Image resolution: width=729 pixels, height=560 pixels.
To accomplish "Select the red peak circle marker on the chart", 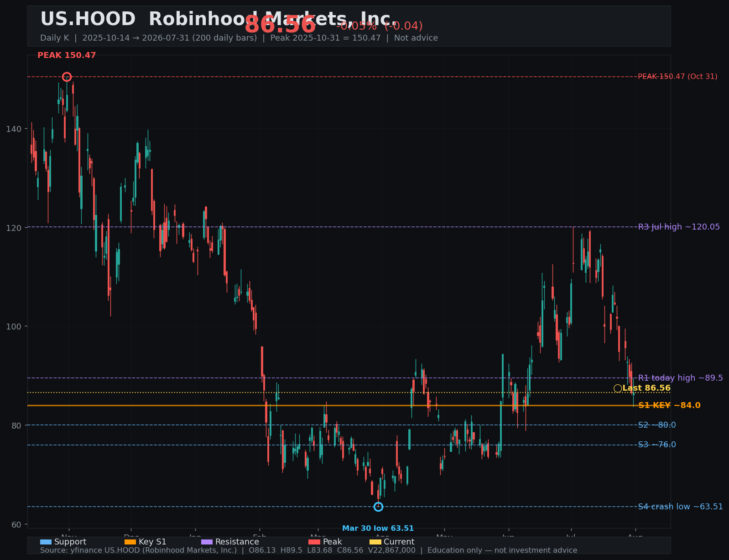I will [67, 77].
